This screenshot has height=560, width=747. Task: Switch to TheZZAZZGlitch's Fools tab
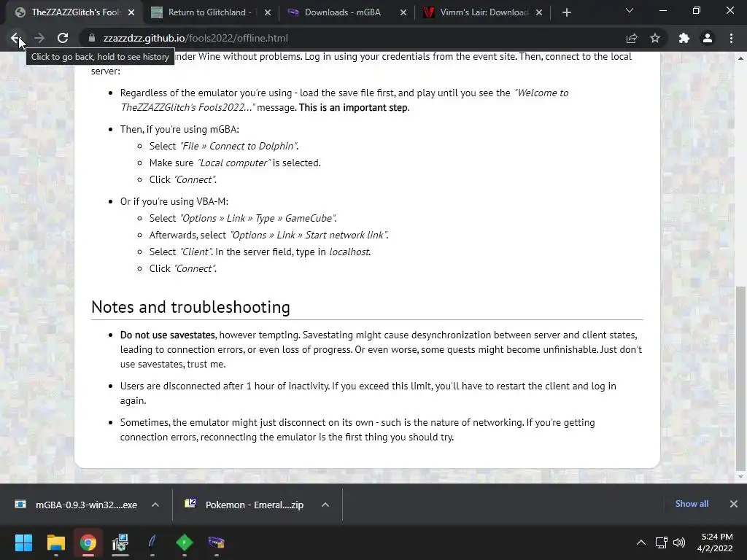click(71, 12)
